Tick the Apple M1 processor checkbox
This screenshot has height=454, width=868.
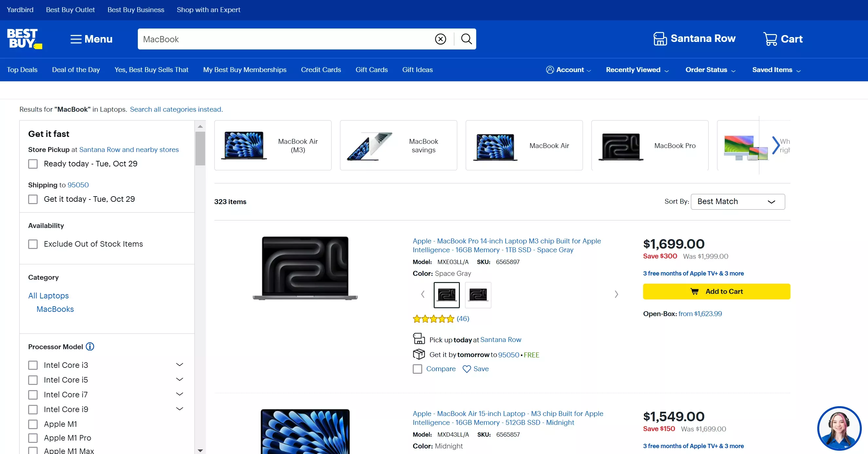33,424
